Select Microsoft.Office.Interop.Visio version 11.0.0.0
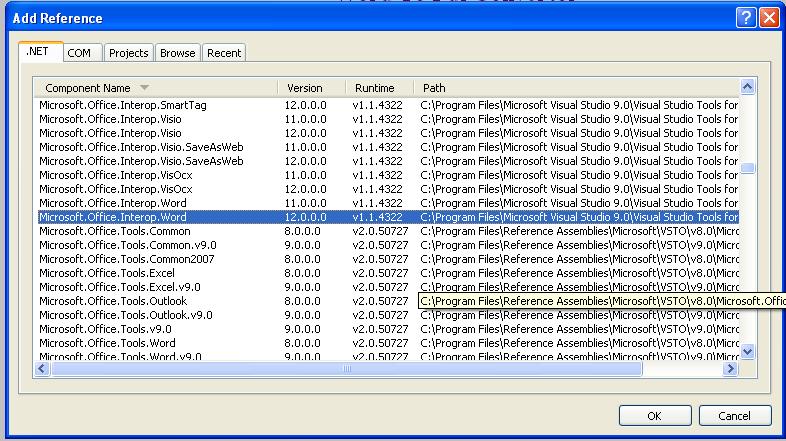The image size is (786, 441). 387,119
